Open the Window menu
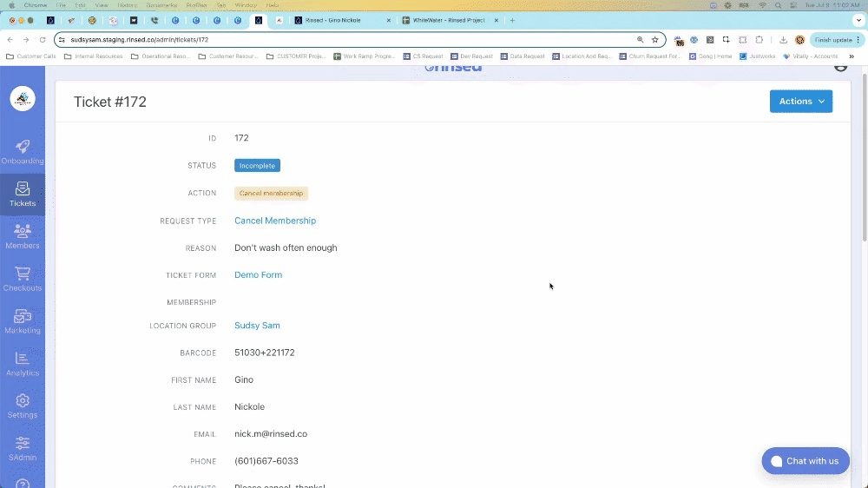The height and width of the screenshot is (488, 868). click(x=246, y=5)
